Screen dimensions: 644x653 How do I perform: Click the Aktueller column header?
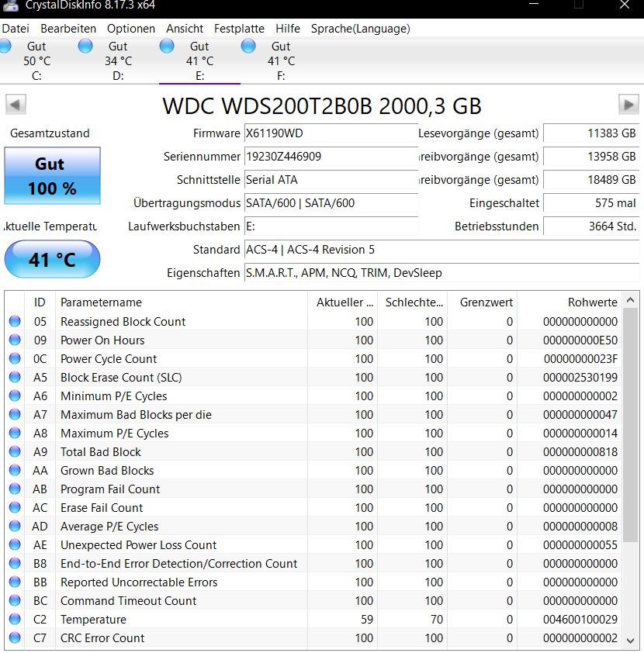[x=342, y=302]
